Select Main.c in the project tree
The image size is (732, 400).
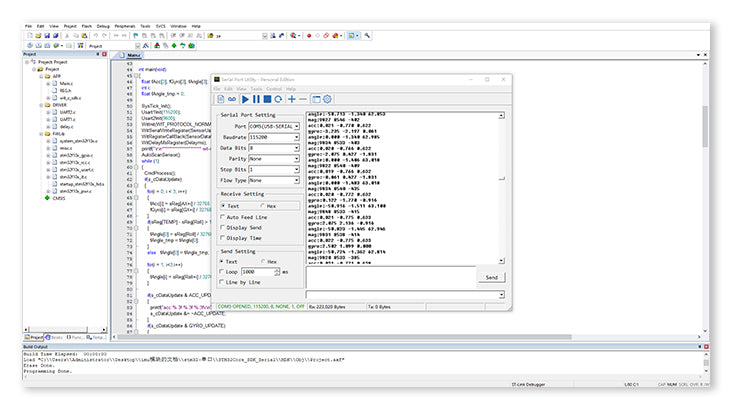(x=66, y=83)
